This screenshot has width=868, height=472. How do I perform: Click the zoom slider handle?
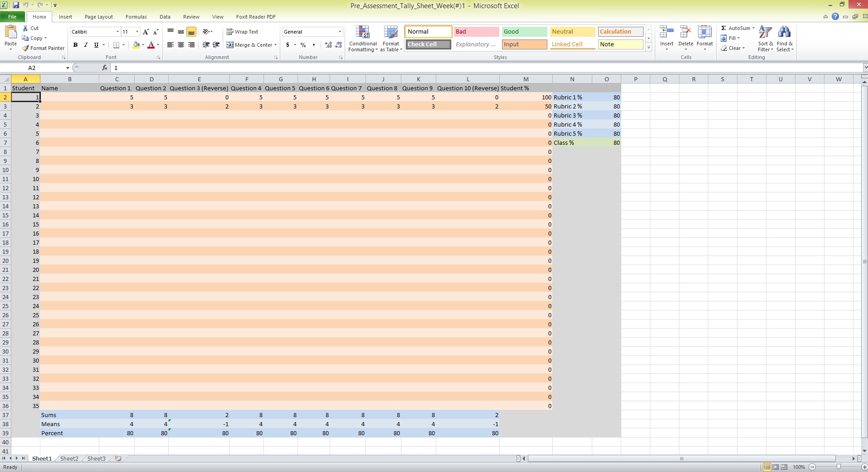click(x=839, y=467)
